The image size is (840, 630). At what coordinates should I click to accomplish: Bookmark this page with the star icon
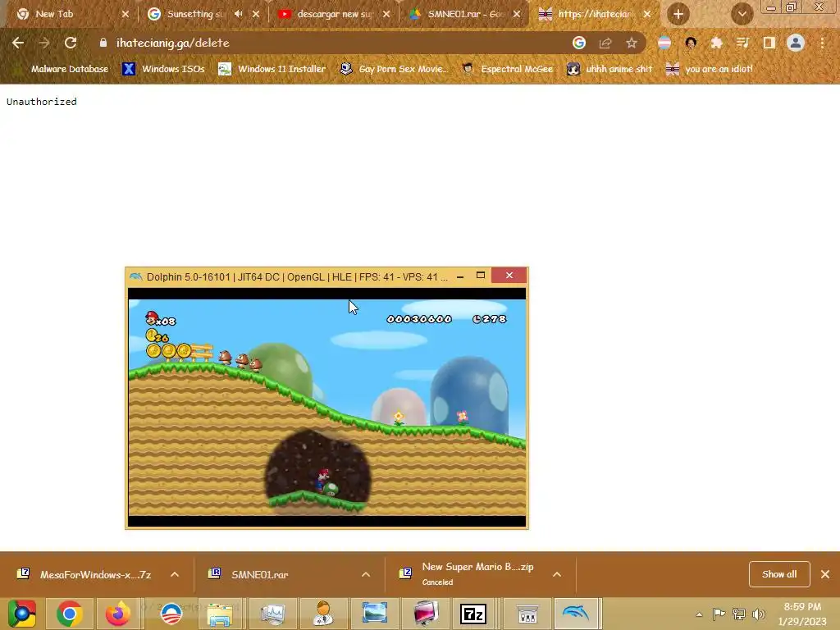pyautogui.click(x=632, y=43)
